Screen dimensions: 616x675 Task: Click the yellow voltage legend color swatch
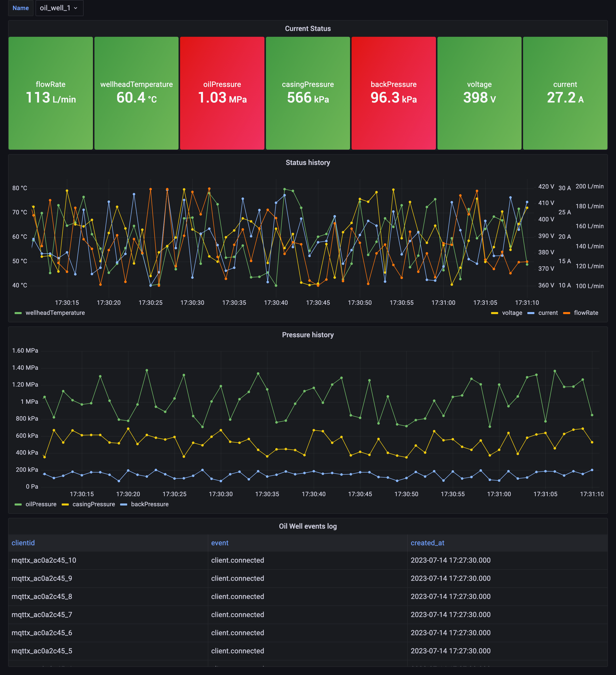[x=494, y=313]
